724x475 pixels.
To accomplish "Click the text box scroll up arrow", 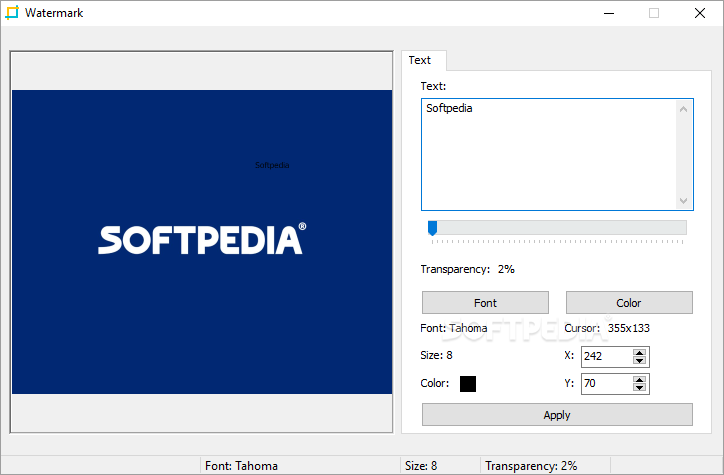I will click(x=683, y=109).
